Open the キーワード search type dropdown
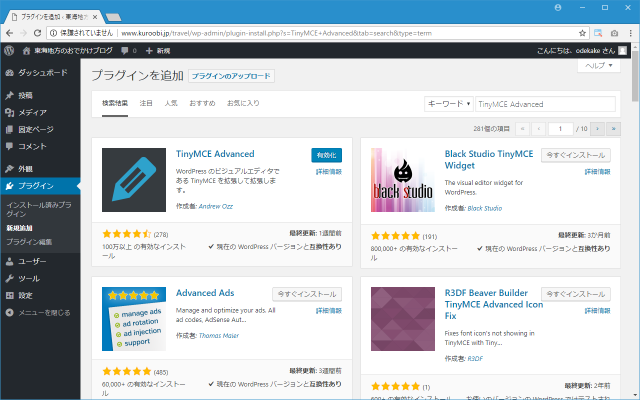 tap(448, 104)
